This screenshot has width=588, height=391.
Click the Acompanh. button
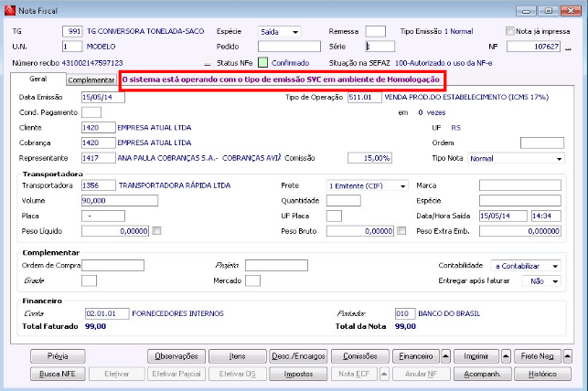[x=482, y=374]
